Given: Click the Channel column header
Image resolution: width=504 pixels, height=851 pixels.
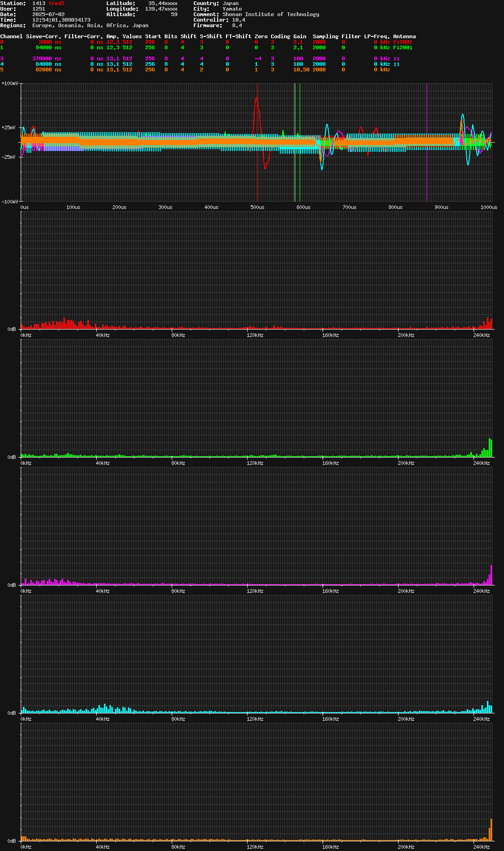Looking at the screenshot, I should (11, 36).
